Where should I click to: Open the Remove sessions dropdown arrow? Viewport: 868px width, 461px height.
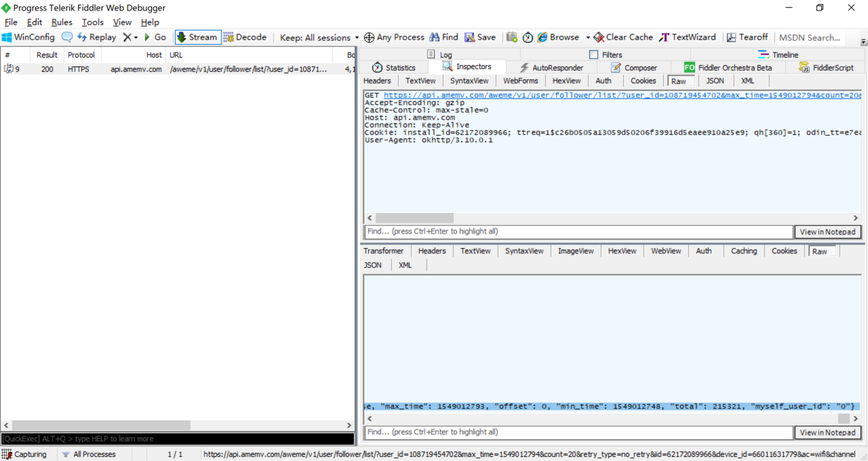tap(136, 37)
